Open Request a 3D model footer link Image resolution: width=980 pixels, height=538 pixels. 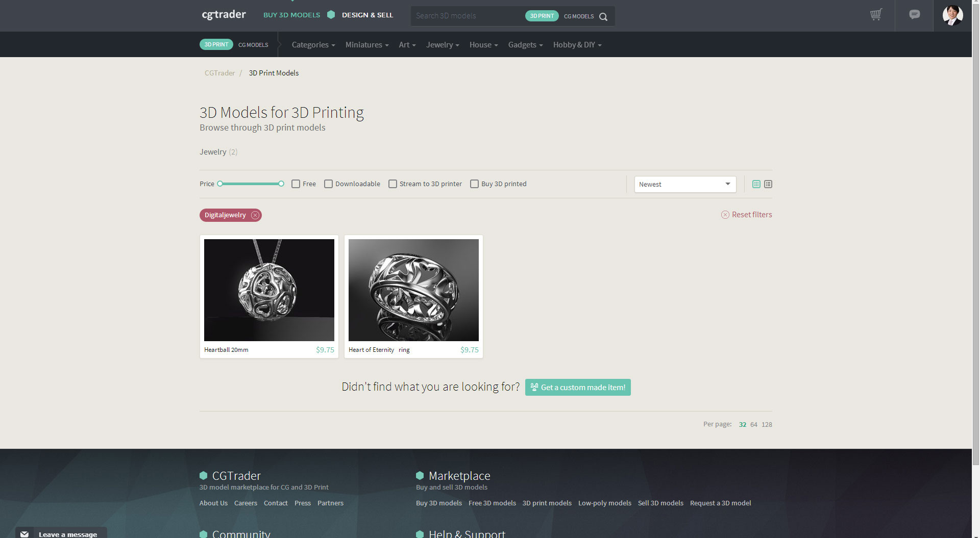pos(721,503)
